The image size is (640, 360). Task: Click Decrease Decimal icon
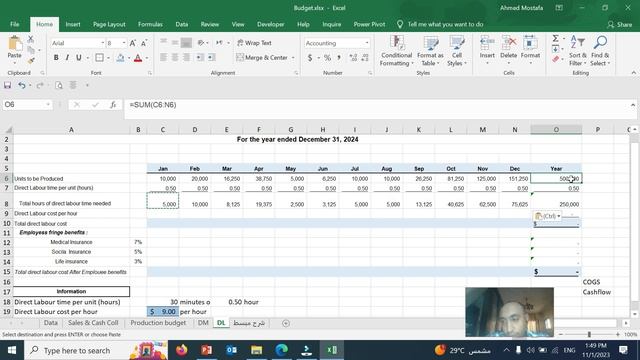tap(364, 58)
